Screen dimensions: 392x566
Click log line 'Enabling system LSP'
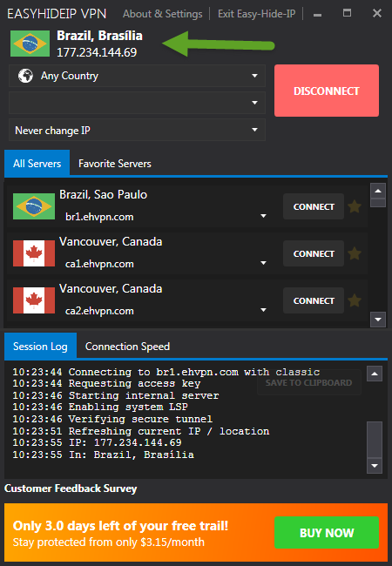pyautogui.click(x=100, y=407)
